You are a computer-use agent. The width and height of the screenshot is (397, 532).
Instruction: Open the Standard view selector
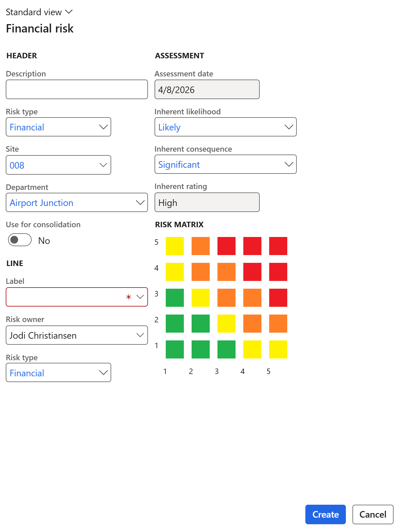click(39, 12)
